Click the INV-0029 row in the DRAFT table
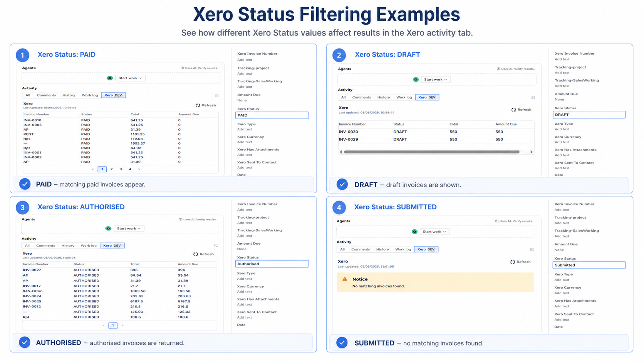Screen dimensions: 644x362 click(436, 140)
